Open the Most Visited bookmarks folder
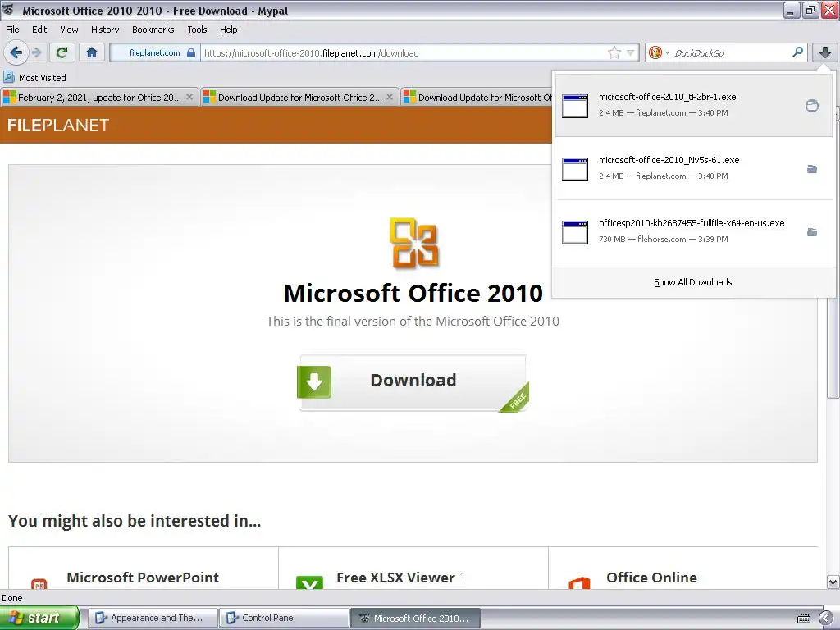Image resolution: width=840 pixels, height=630 pixels. (34, 78)
